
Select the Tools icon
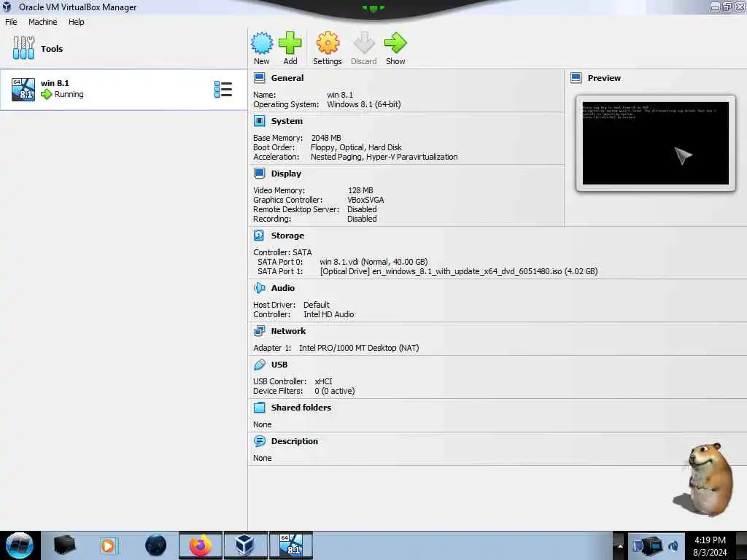(x=23, y=48)
